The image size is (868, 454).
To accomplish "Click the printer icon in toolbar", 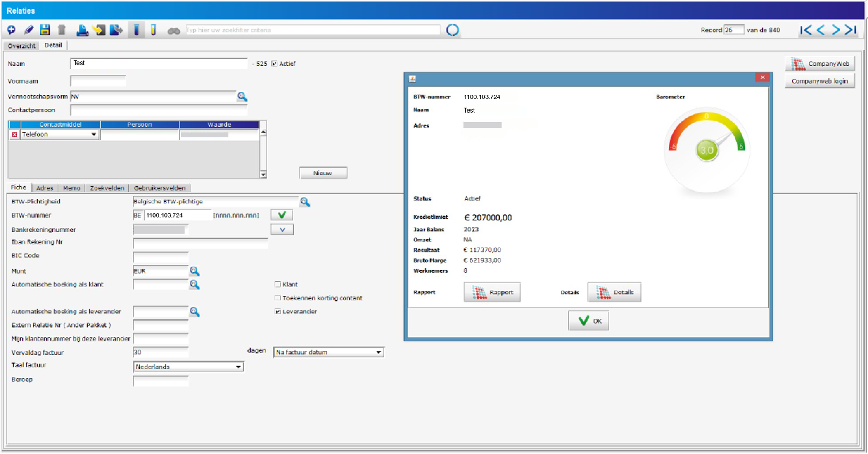I will click(82, 30).
